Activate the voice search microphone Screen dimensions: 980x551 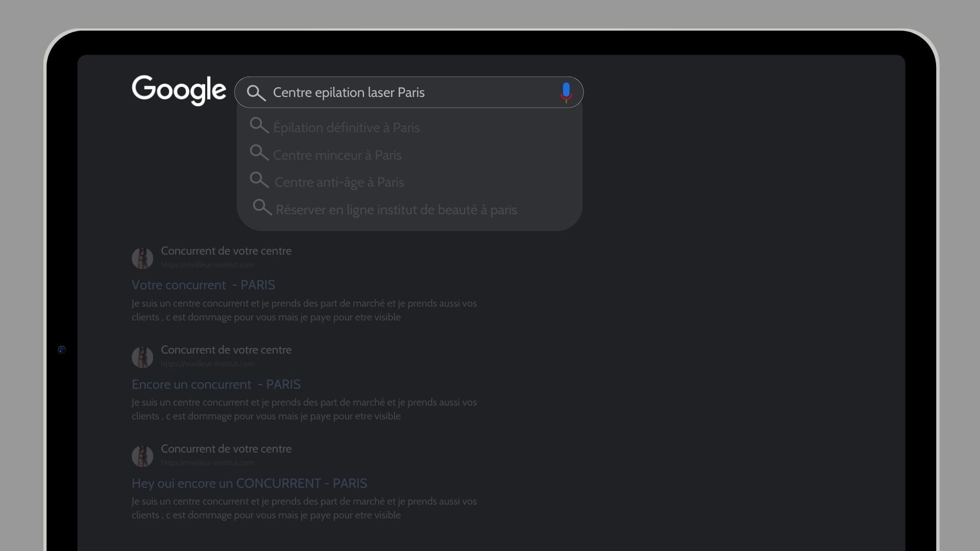566,92
